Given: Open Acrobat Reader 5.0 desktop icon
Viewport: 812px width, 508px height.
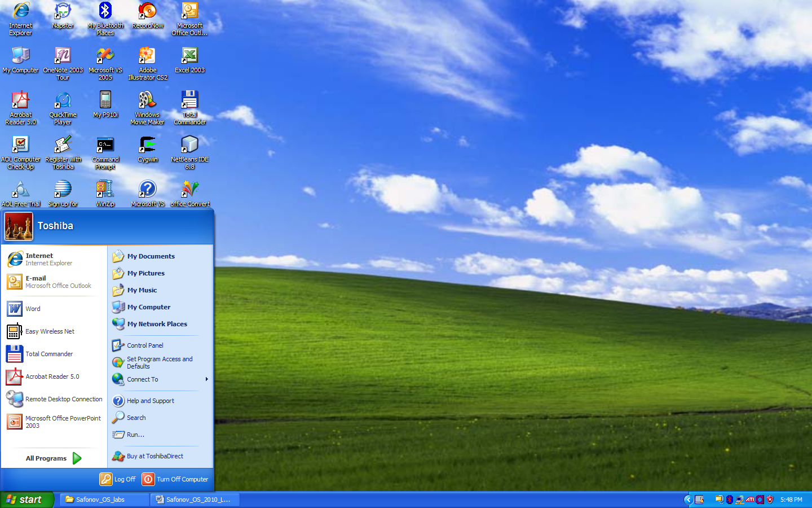Looking at the screenshot, I should (20, 107).
